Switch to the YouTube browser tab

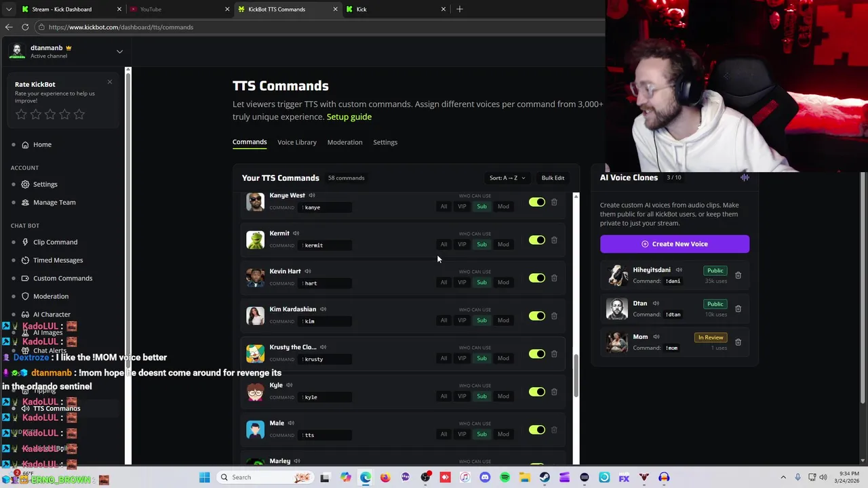click(x=180, y=9)
